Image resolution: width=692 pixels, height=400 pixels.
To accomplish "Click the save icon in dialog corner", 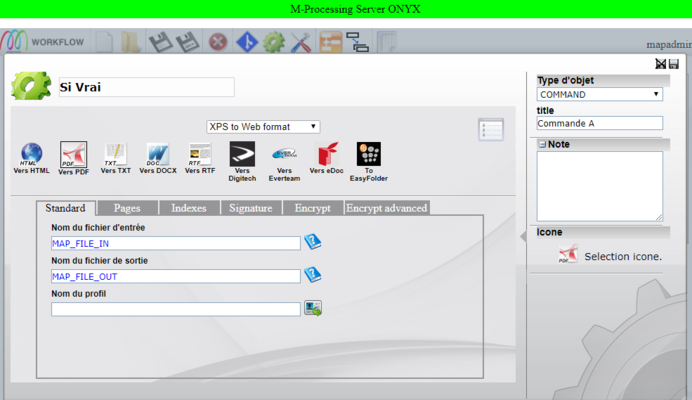I will pos(673,64).
